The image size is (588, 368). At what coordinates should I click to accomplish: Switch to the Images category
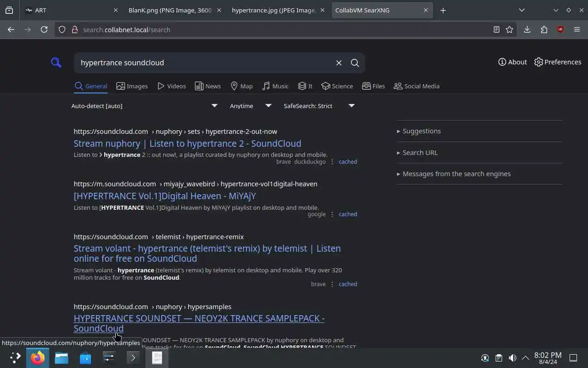(x=132, y=86)
